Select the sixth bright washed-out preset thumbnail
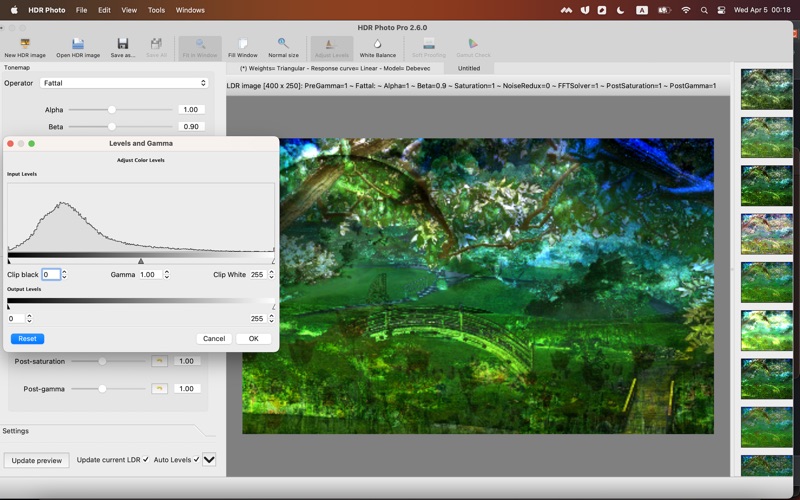Image resolution: width=800 pixels, height=500 pixels. point(766,330)
